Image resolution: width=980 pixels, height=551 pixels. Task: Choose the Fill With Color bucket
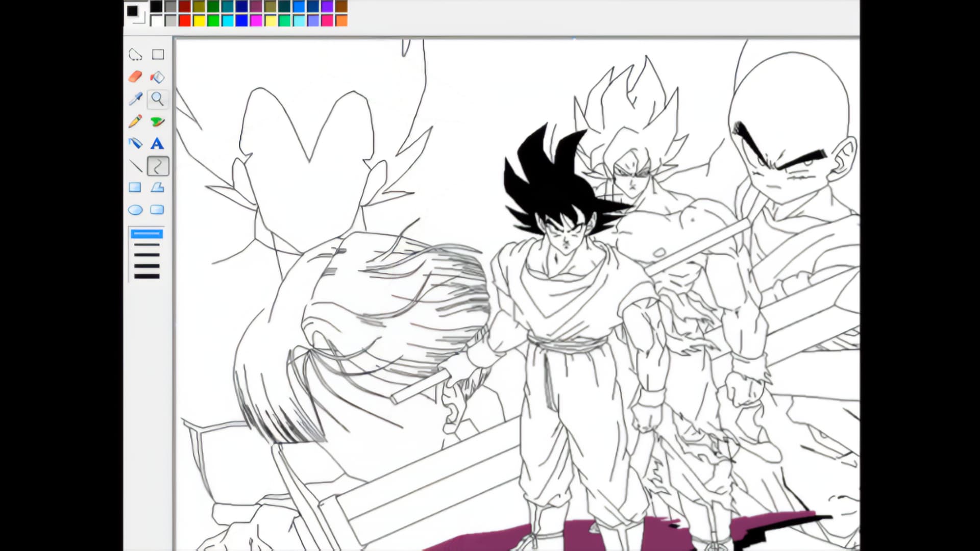158,77
